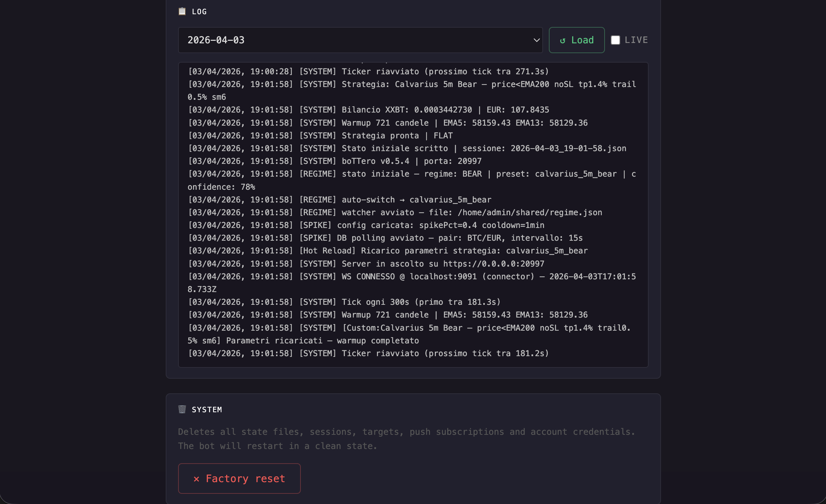
Task: Enable the LIVE checkbox
Action: click(615, 40)
